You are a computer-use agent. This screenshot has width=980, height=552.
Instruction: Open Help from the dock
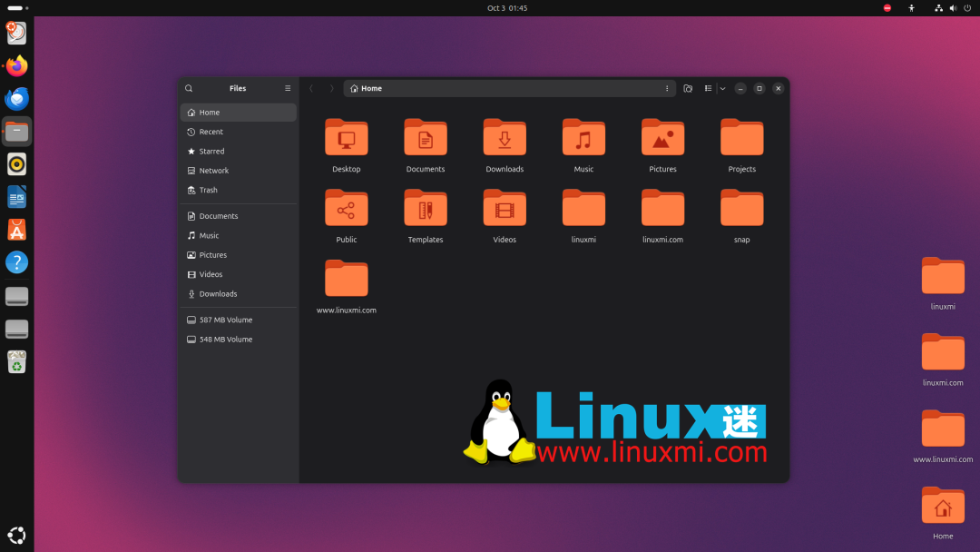point(17,262)
